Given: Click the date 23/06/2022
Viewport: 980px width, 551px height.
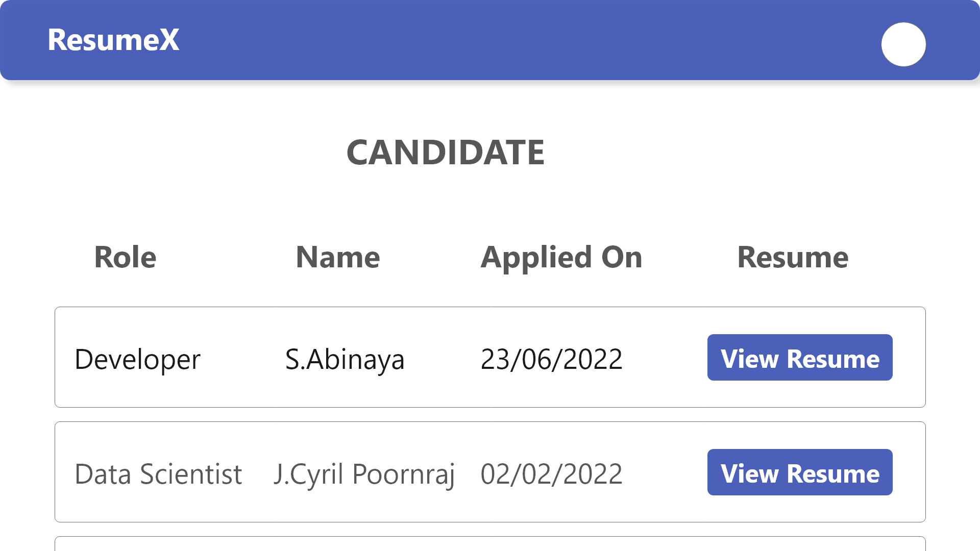Looking at the screenshot, I should pos(551,359).
